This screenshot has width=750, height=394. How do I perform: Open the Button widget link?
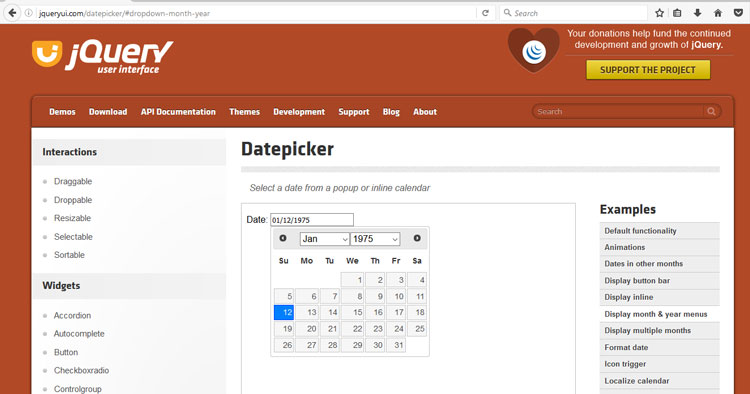66,352
